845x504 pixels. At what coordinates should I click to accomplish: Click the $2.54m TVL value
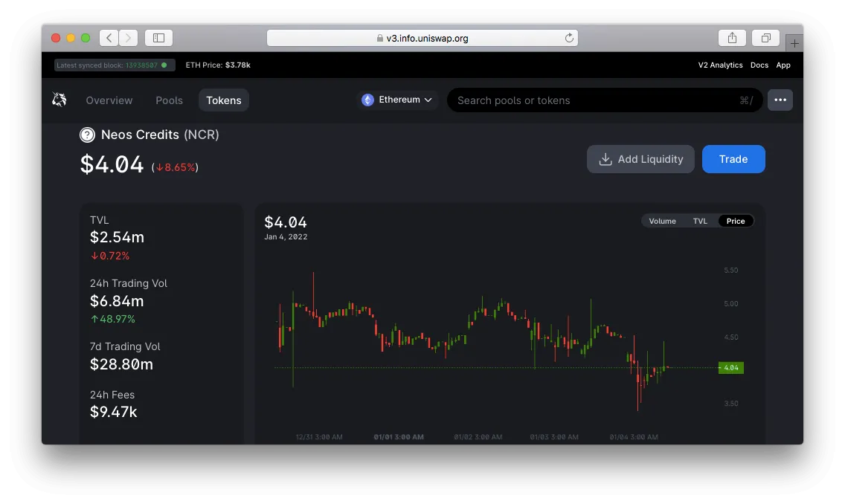click(x=117, y=237)
